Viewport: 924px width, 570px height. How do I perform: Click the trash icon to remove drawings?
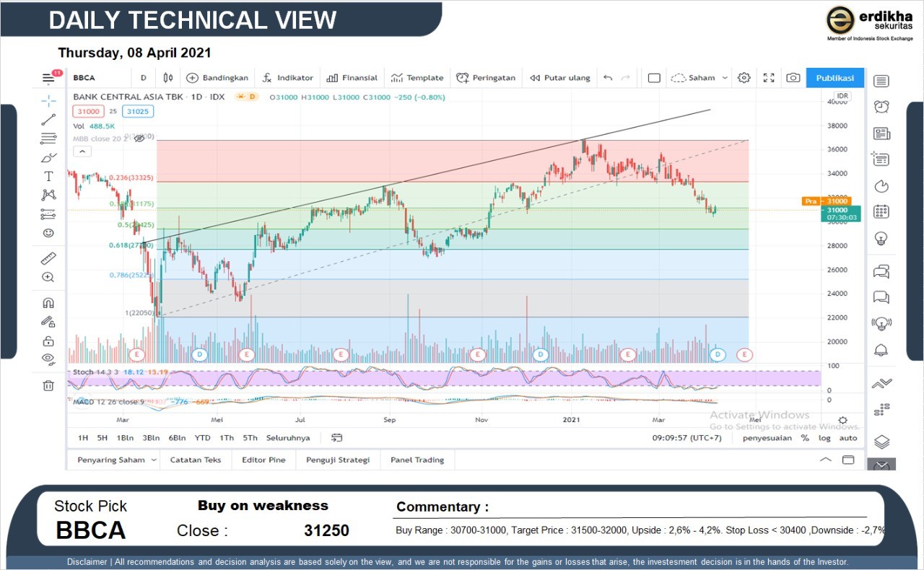48,385
